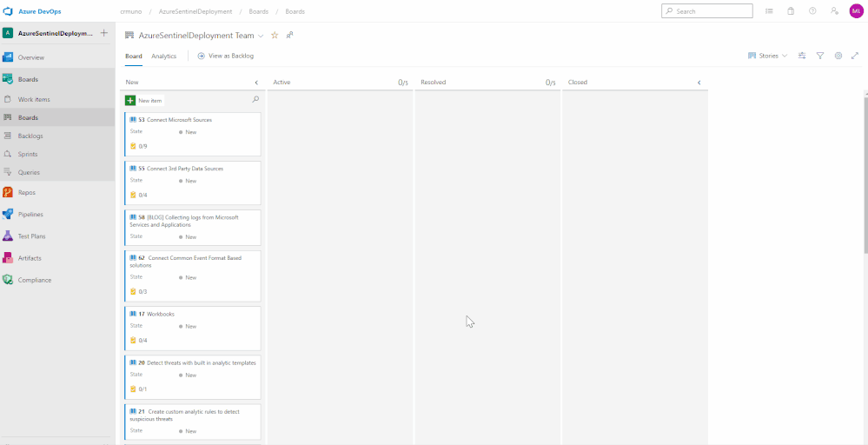
Task: Enter full screen mode icon
Action: click(x=855, y=56)
